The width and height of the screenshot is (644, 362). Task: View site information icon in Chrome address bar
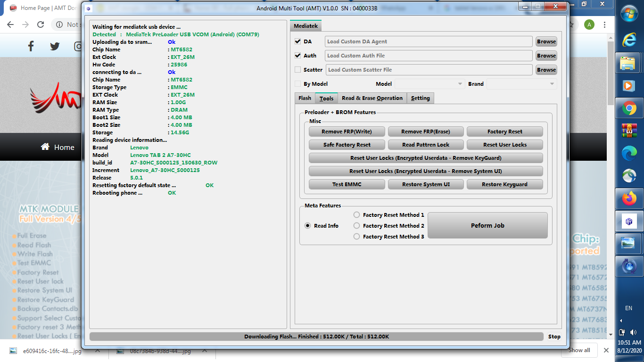pos(59,25)
